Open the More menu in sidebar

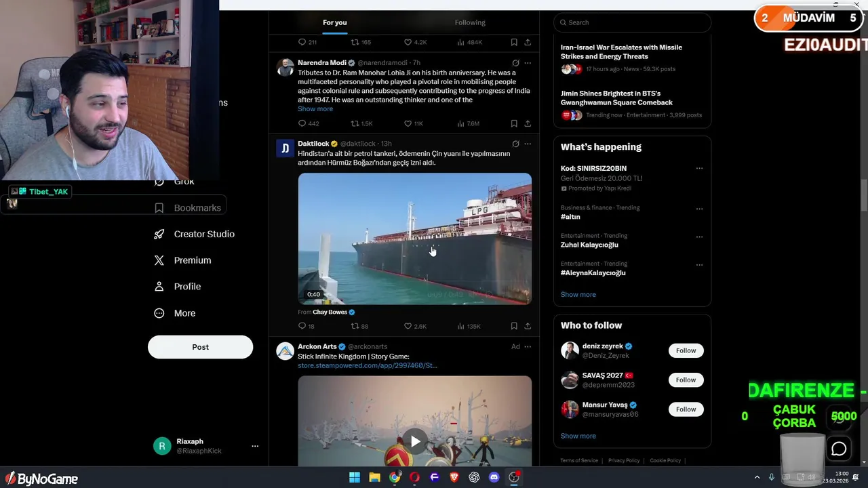[x=175, y=313]
